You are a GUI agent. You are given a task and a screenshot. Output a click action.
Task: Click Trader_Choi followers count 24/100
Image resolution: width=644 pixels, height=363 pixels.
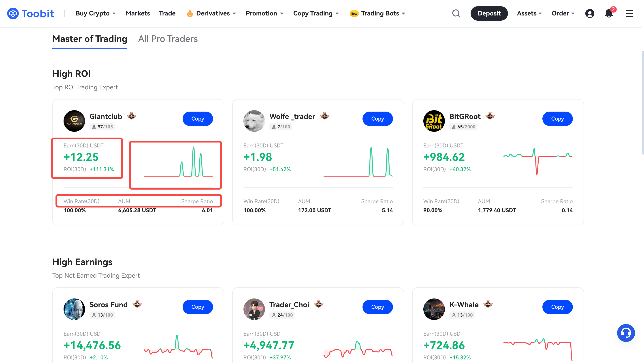pyautogui.click(x=282, y=315)
